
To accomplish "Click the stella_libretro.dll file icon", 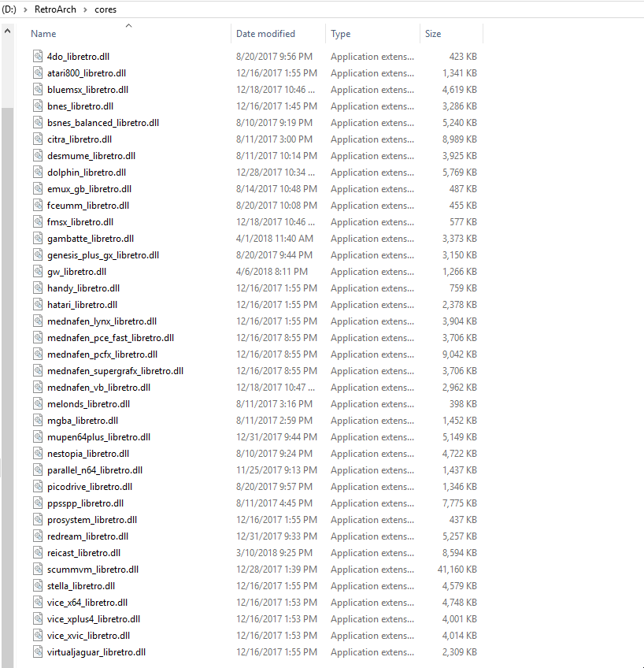I will tap(38, 586).
